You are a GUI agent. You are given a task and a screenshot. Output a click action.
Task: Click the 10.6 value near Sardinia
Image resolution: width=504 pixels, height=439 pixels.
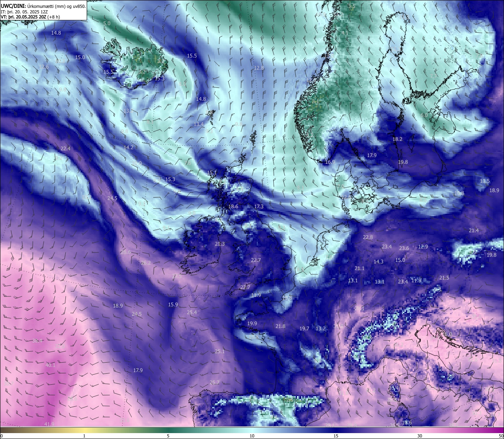[x=407, y=423]
